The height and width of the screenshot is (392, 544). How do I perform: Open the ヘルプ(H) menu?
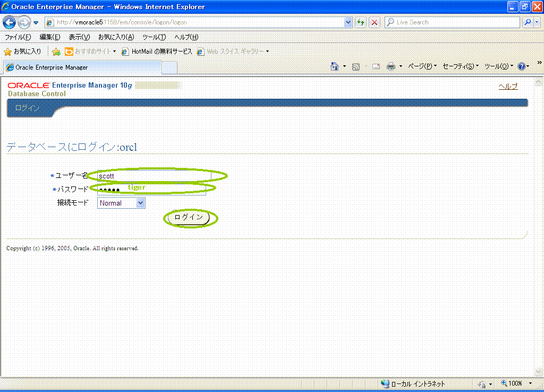point(186,37)
